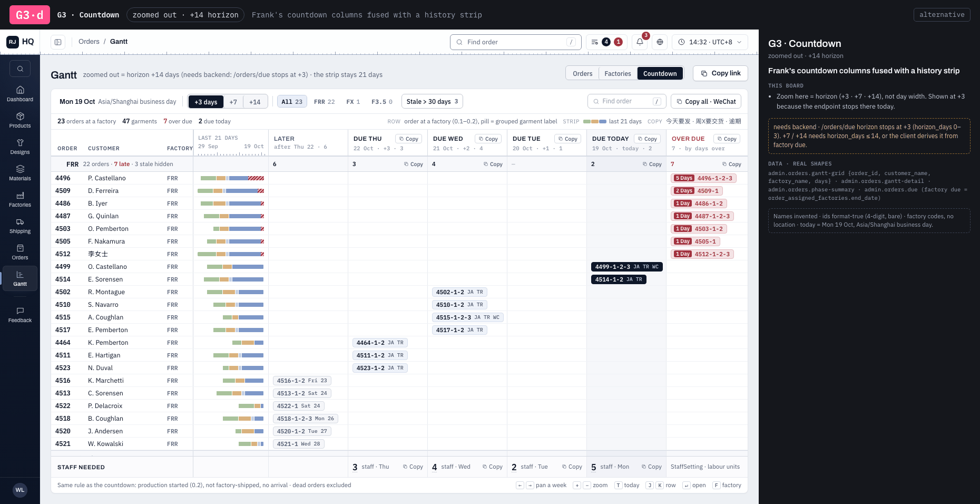Toggle Stale > 30 days filter
Image resolution: width=980 pixels, height=504 pixels.
coord(432,101)
